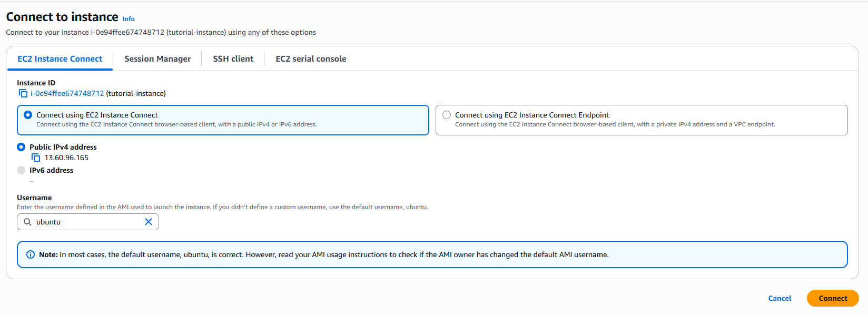Choose the Public IPv4 address radio button
The width and height of the screenshot is (868, 314).
(21, 147)
